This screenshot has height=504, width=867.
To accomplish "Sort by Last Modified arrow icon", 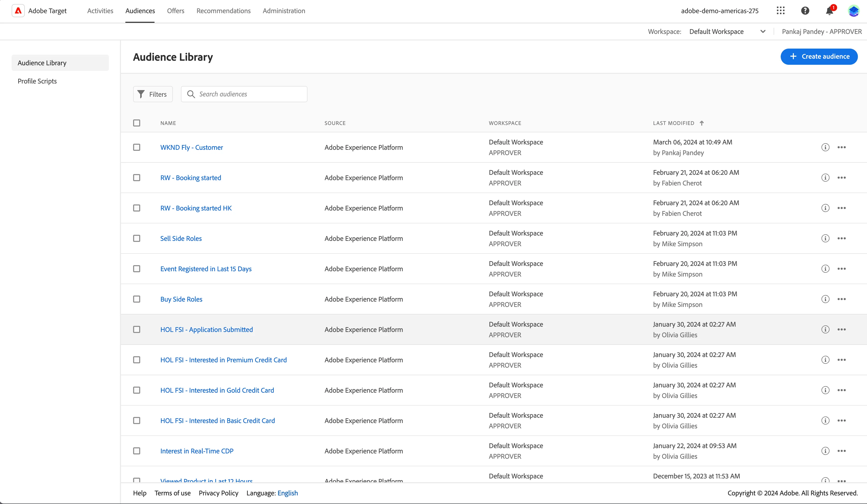I will (x=702, y=123).
